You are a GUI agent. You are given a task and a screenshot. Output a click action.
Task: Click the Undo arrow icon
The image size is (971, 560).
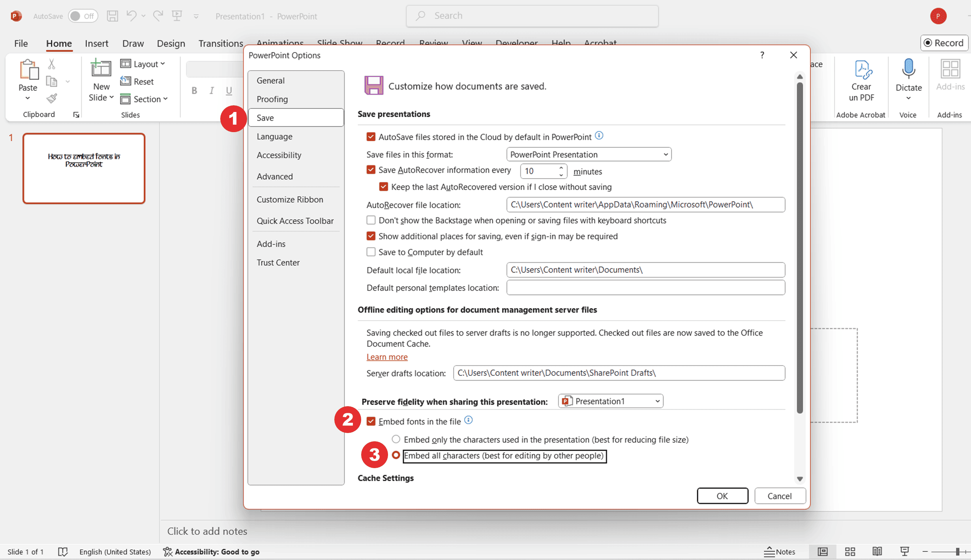click(131, 16)
